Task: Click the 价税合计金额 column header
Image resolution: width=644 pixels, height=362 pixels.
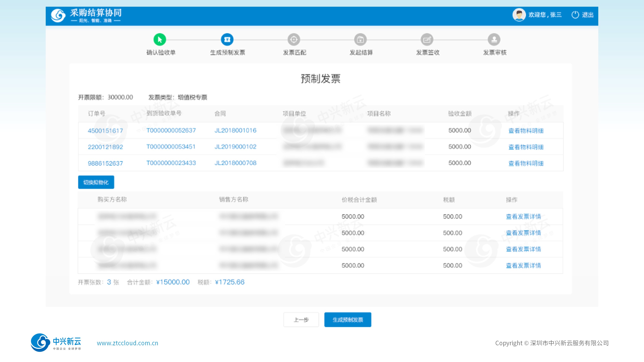Action: point(359,200)
